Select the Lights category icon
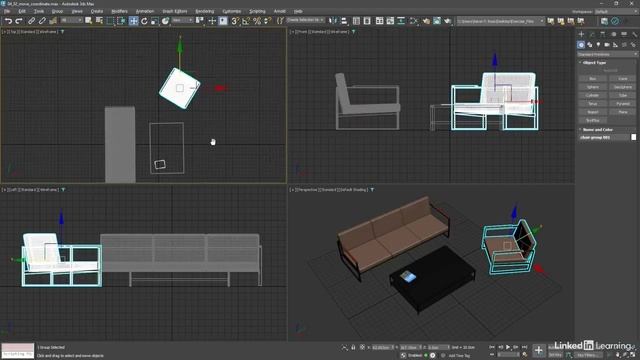 point(598,44)
